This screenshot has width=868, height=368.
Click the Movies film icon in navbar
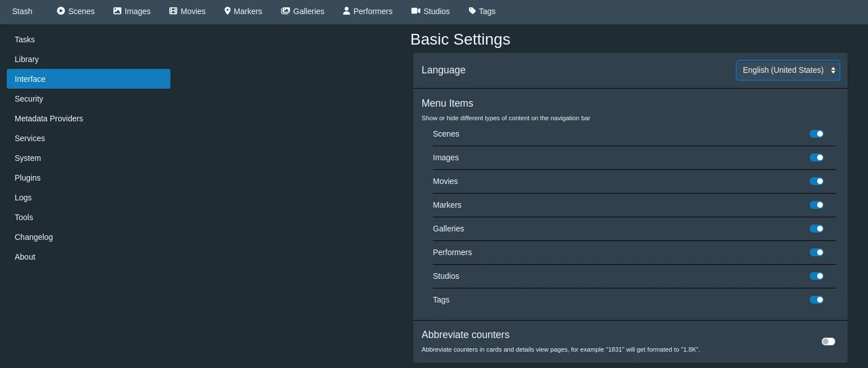click(173, 11)
